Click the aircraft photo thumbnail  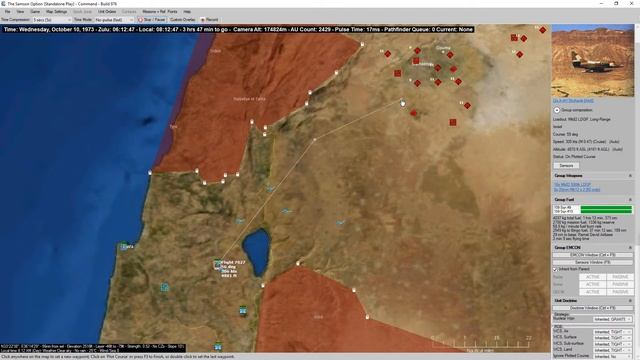(x=593, y=60)
